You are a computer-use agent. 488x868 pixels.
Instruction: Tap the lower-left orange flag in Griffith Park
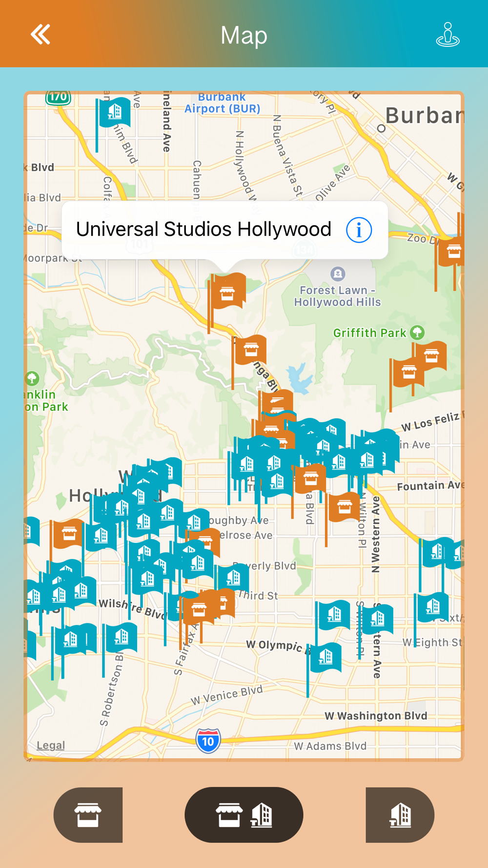[408, 372]
